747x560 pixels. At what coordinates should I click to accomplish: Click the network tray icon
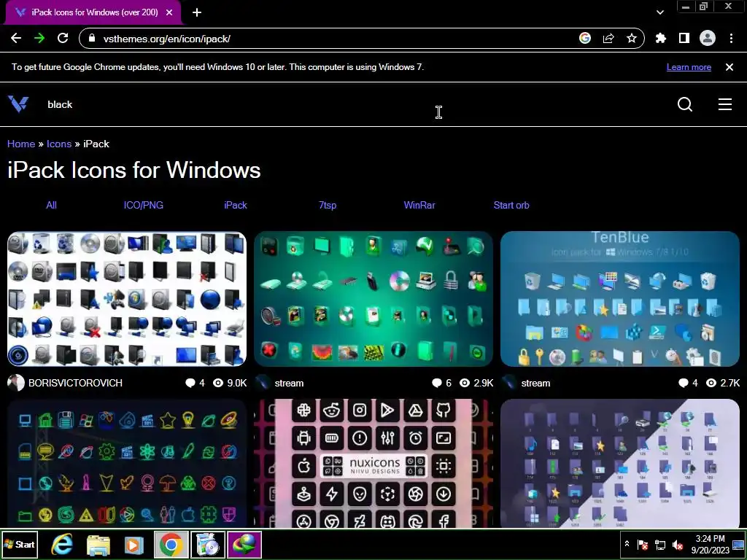pyautogui.click(x=660, y=545)
